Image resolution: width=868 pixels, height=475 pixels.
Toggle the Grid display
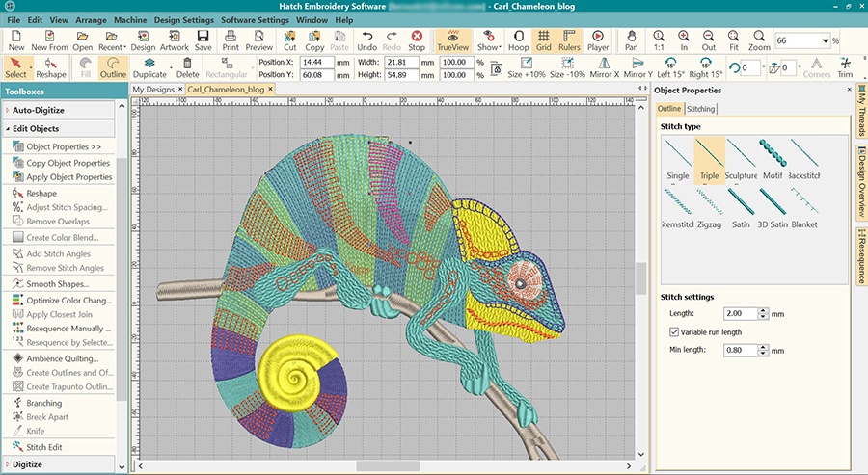[543, 40]
